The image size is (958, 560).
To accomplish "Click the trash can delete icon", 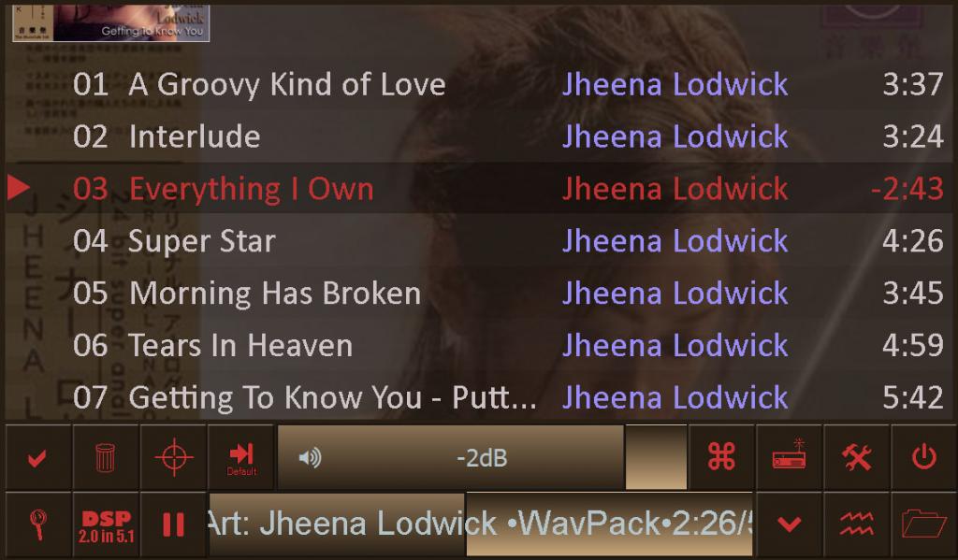I will [x=106, y=457].
